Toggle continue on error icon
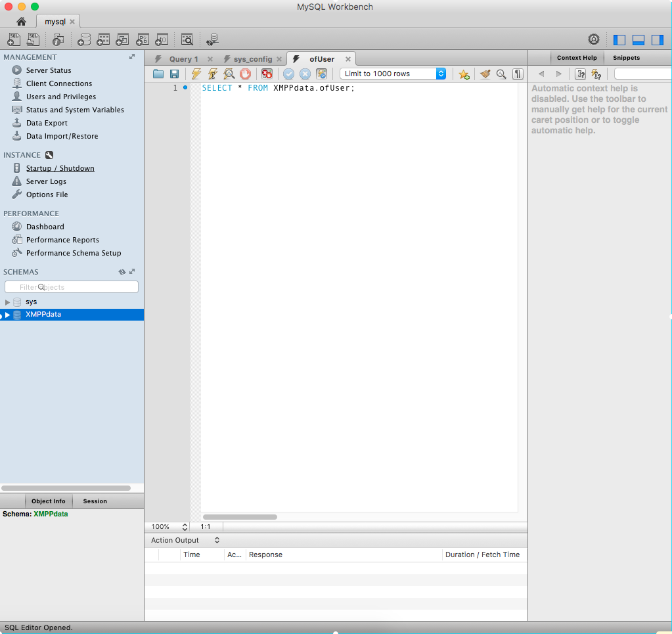Image resolution: width=672 pixels, height=634 pixels. 267,74
